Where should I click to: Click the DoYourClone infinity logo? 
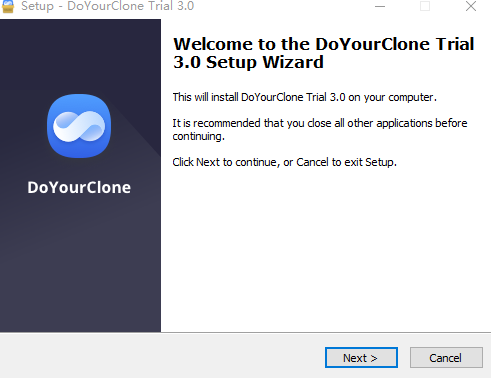(x=79, y=126)
